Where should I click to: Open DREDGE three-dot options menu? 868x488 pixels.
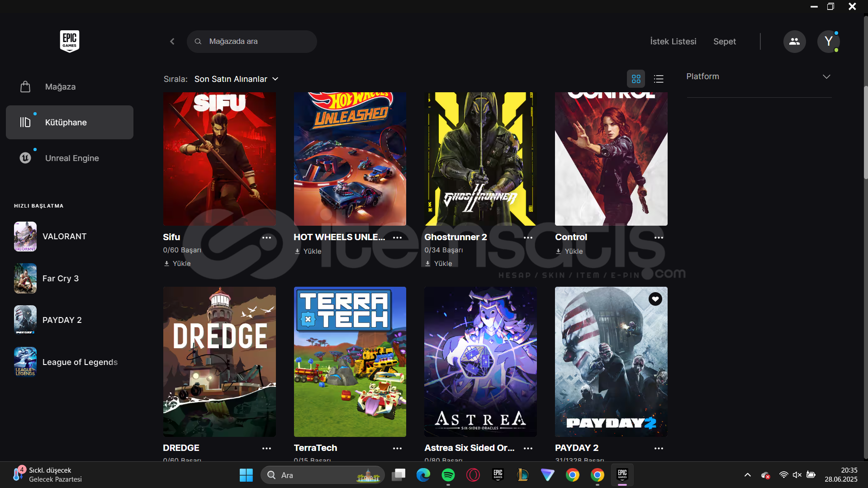coord(266,448)
